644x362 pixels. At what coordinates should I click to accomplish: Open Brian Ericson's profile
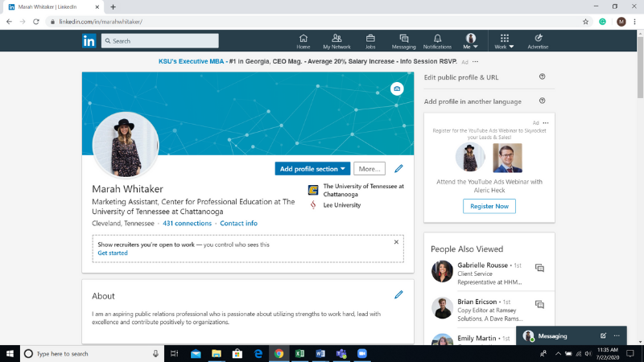(477, 302)
